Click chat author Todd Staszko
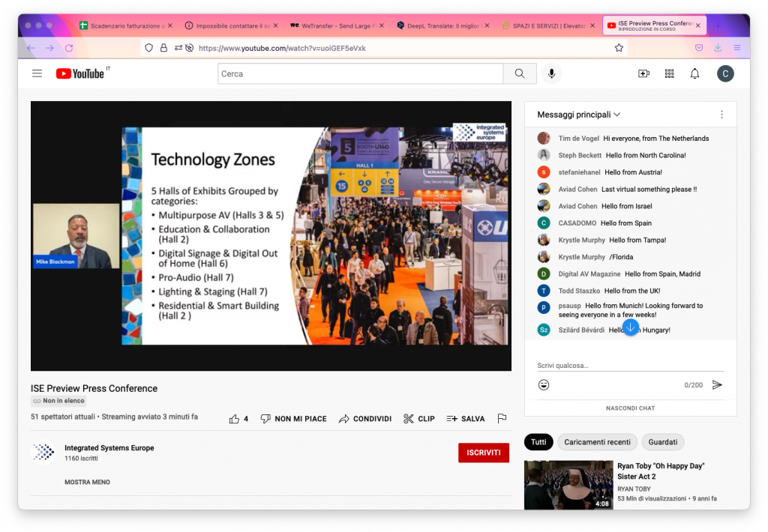The image size is (768, 532). tap(579, 291)
